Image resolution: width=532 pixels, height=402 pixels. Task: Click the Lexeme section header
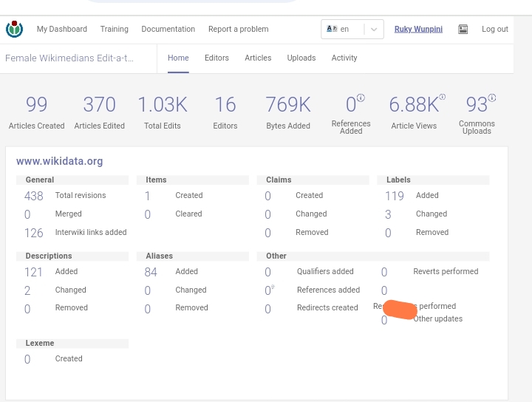[x=72, y=344]
